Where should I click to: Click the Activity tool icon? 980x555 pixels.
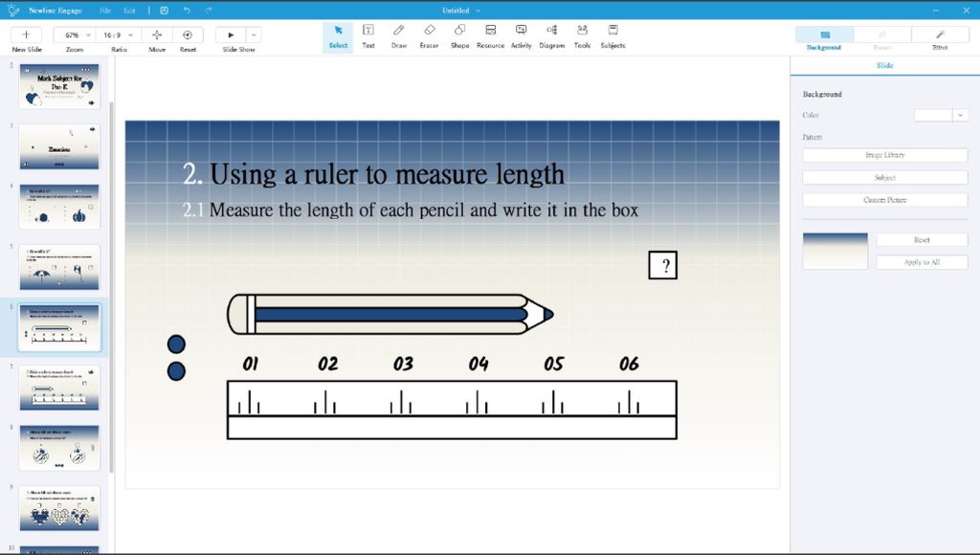pos(521,35)
